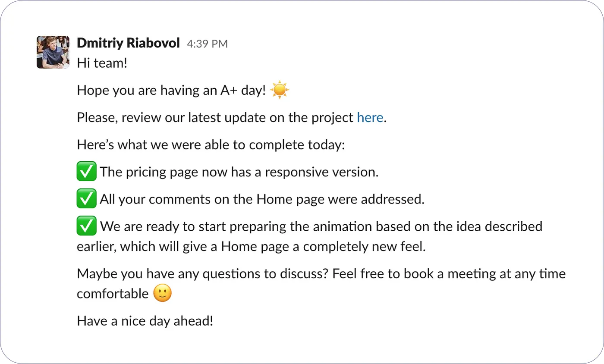Viewport: 604px width, 364px height.
Task: Click the sun emoji after A+ day
Action: [280, 90]
